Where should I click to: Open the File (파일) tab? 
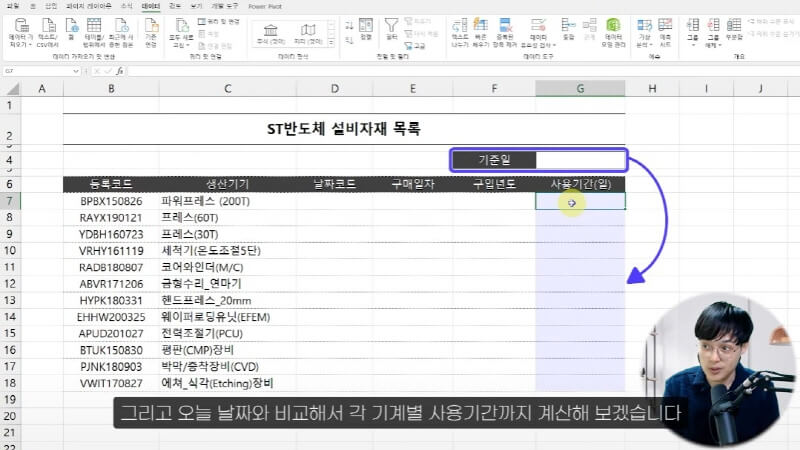pyautogui.click(x=13, y=6)
